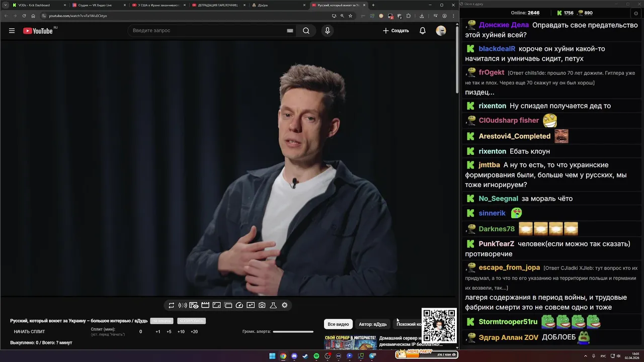The image size is (644, 362).
Task: Open the YouTube hamburger guide menu
Action: coord(12,31)
